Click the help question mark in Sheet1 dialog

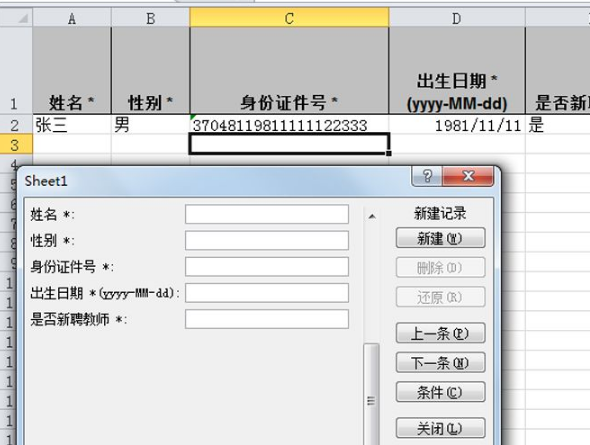pos(427,176)
